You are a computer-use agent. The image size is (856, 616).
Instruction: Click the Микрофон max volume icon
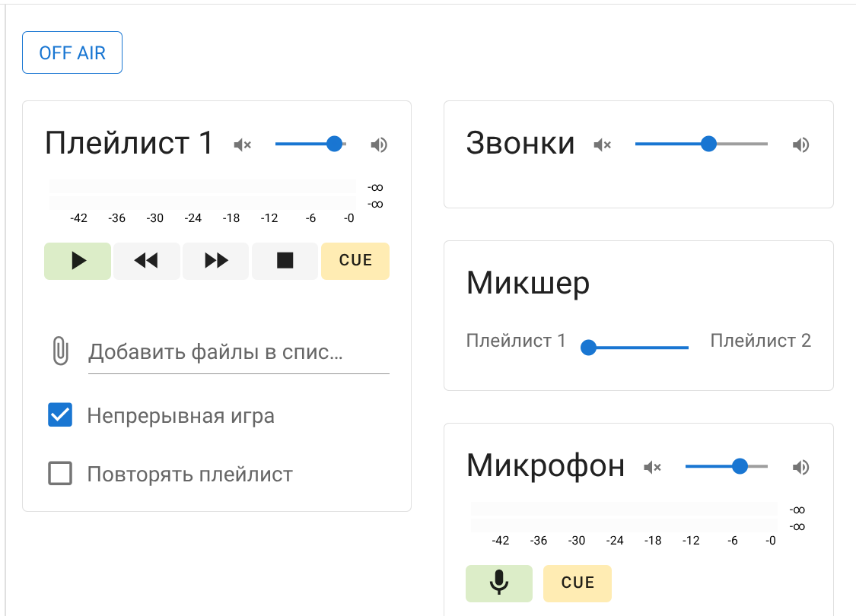(x=800, y=467)
